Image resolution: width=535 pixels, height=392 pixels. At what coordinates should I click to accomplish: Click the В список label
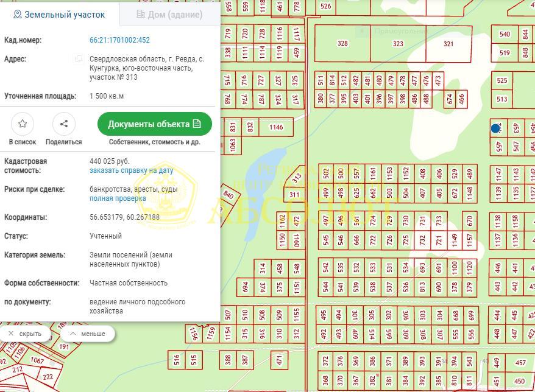[x=23, y=142]
